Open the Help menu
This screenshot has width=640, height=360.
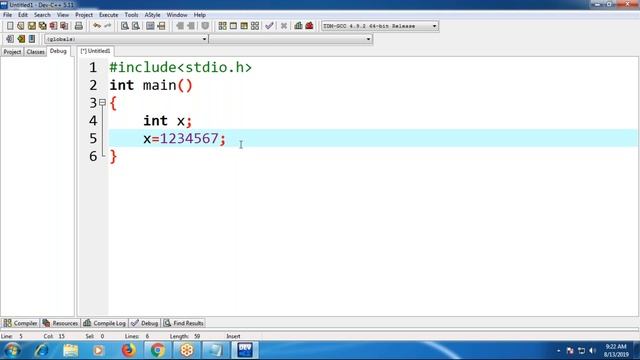click(200, 15)
